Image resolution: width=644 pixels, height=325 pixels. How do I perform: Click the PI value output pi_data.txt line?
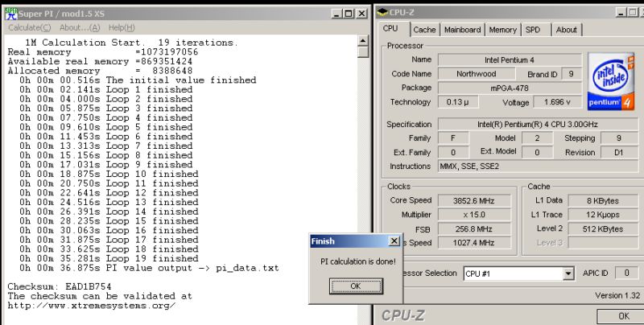tap(149, 269)
